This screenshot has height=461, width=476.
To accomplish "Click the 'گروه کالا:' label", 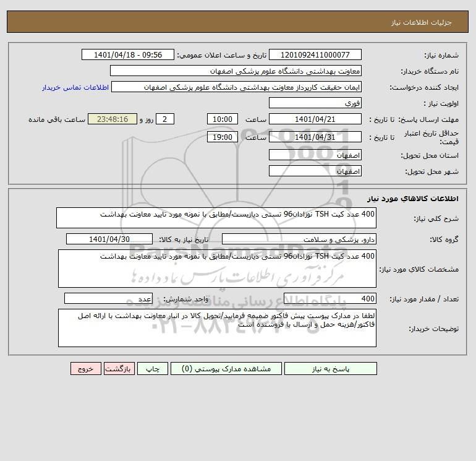I will coord(444,239).
